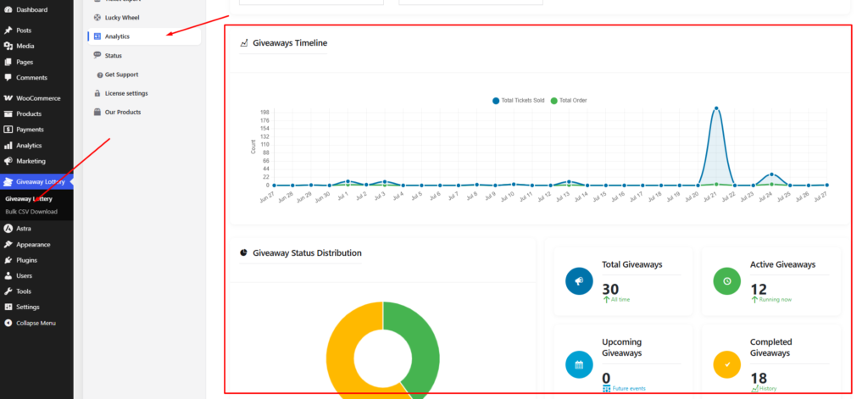Open the Status page icon

click(x=97, y=55)
